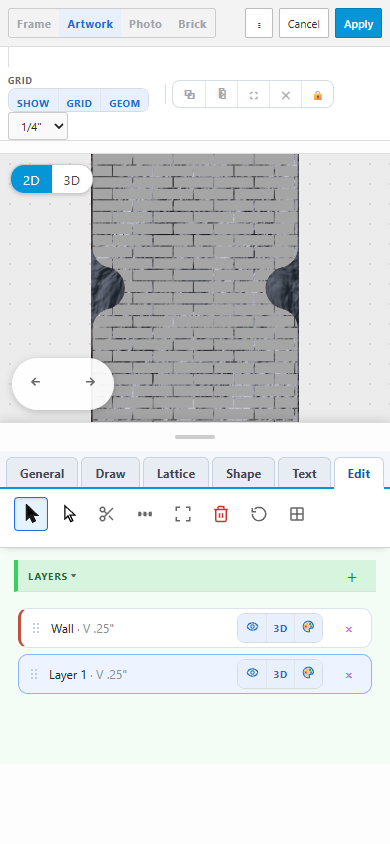Choose the scissors cut tool

point(107,514)
